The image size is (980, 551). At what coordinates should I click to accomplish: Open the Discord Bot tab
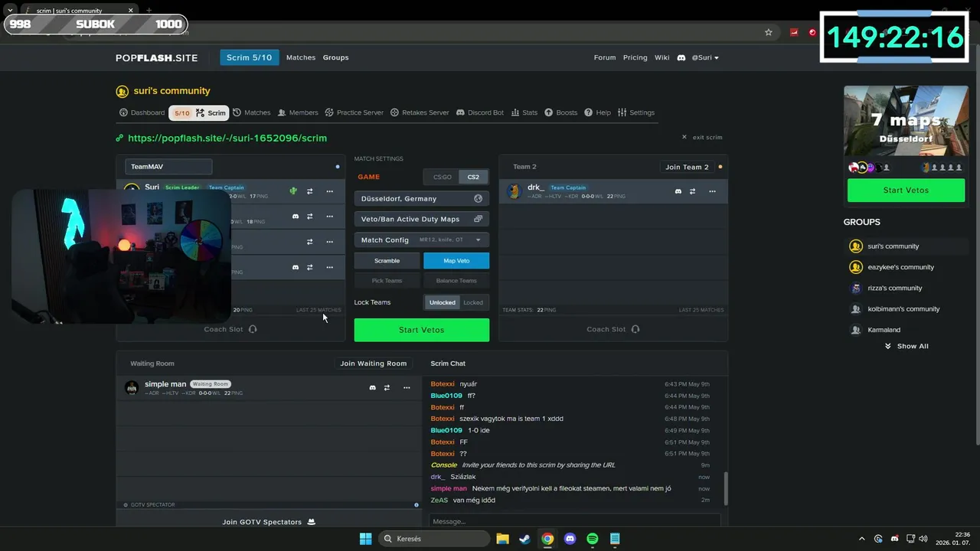(480, 112)
